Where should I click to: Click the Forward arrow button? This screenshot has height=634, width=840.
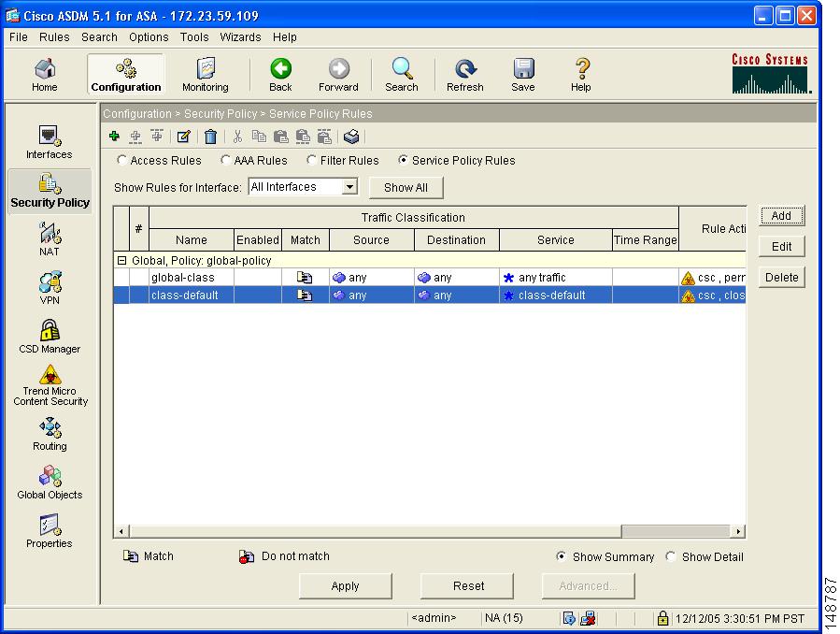[x=338, y=75]
